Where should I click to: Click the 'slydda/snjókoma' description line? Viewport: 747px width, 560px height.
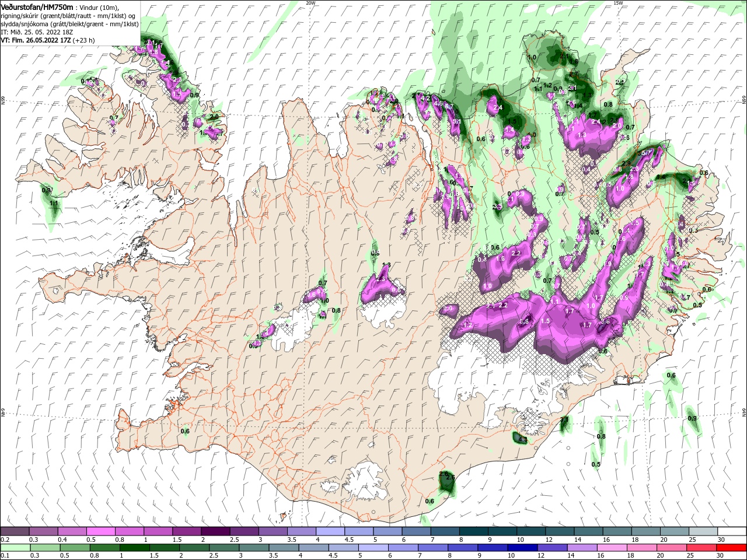point(69,24)
